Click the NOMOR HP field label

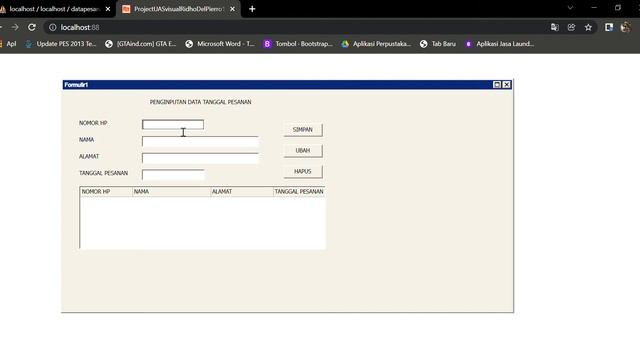pos(93,123)
